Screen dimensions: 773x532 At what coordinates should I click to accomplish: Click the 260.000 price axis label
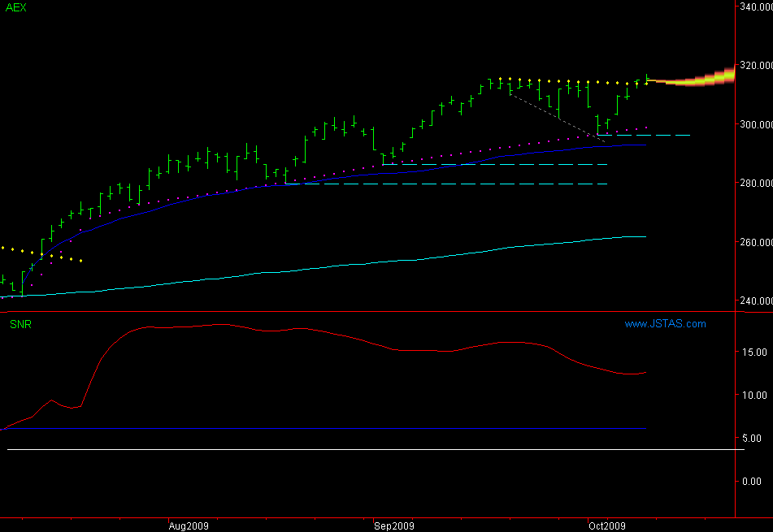pyautogui.click(x=755, y=242)
